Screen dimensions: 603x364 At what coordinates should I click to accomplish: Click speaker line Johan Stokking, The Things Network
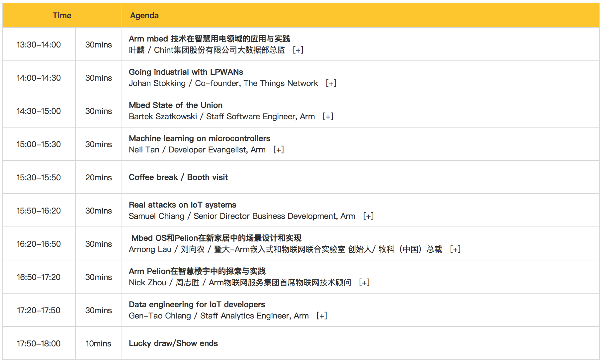[223, 83]
